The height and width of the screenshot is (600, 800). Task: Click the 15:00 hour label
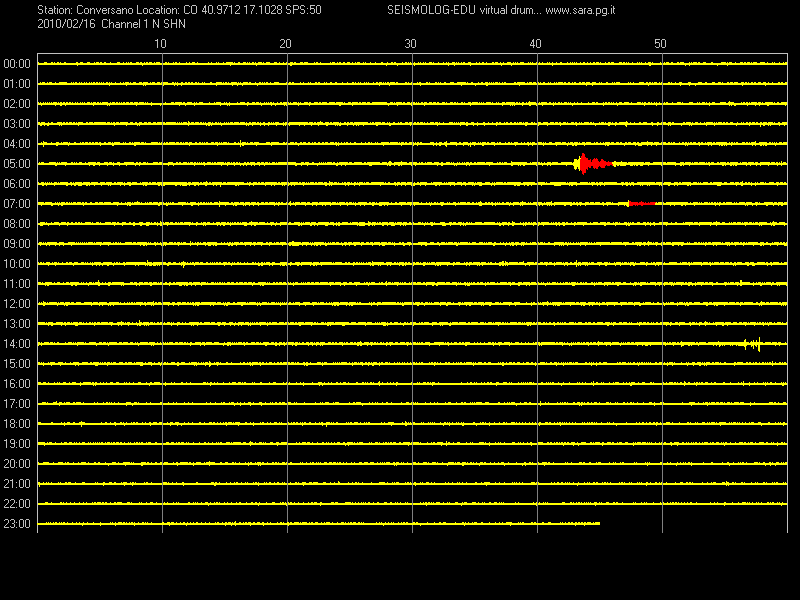pos(17,364)
